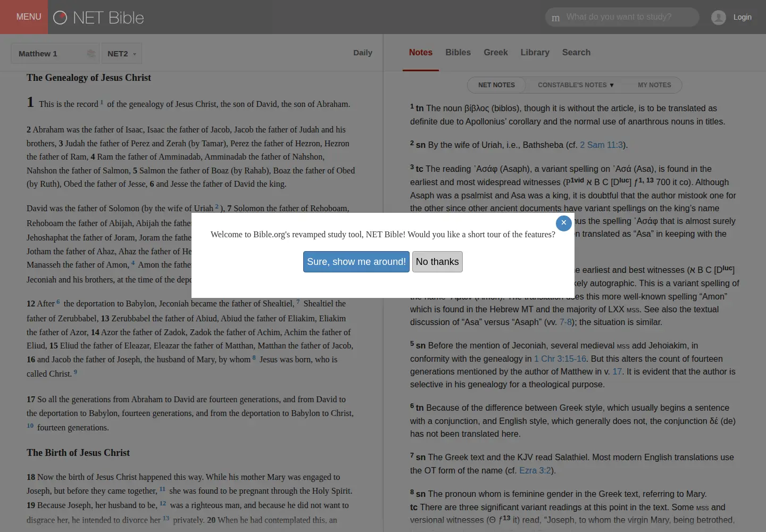766x532 pixels.
Task: Switch to the Bibles tab
Action: [x=458, y=52]
